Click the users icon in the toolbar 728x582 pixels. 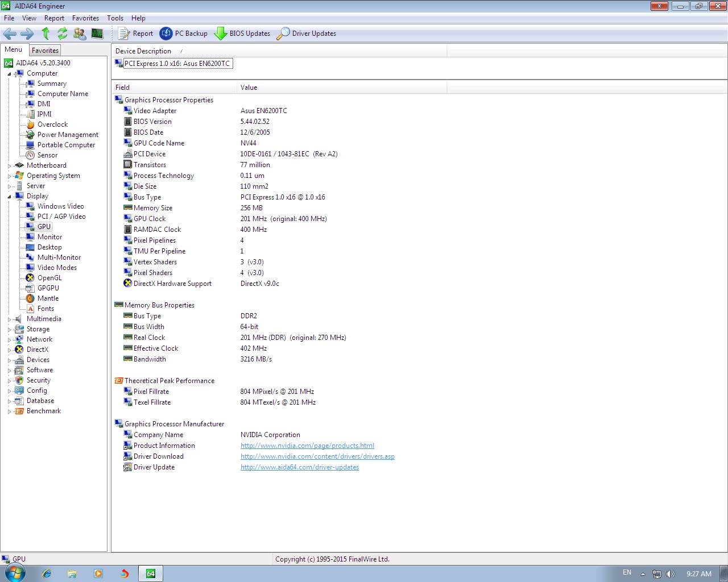[80, 34]
